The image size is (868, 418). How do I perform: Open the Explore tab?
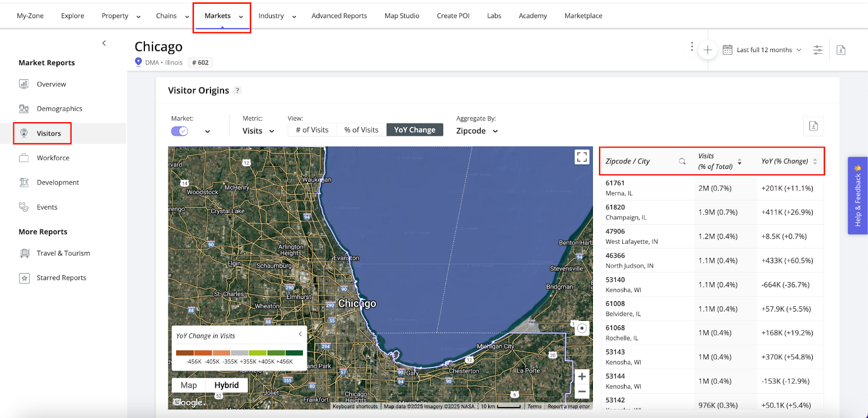coord(73,16)
